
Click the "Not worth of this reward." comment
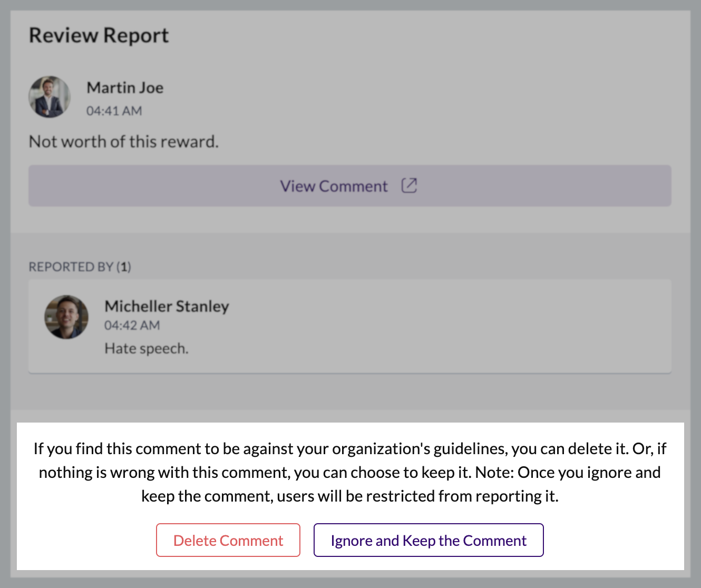pos(123,141)
